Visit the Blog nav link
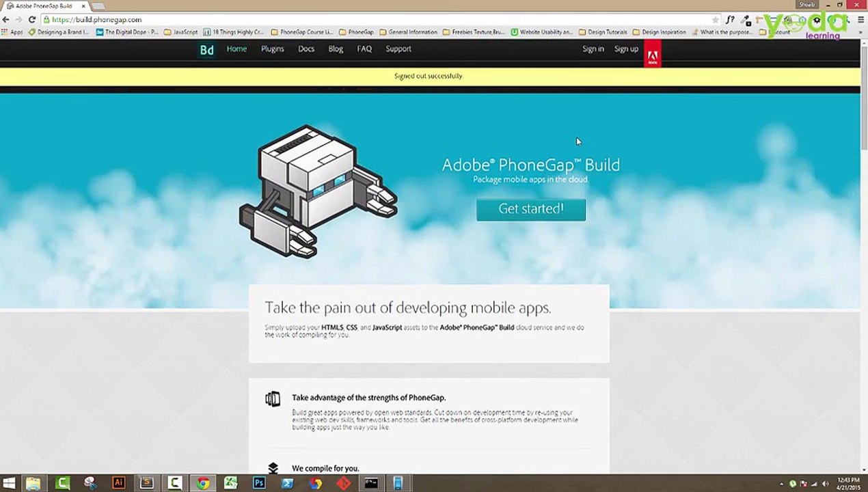 pos(336,49)
